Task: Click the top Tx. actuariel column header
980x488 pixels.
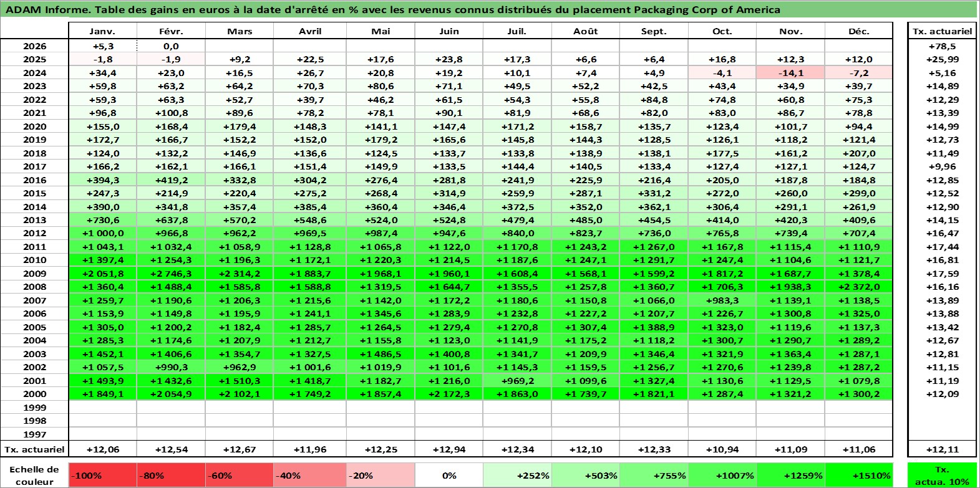Action: (942, 31)
